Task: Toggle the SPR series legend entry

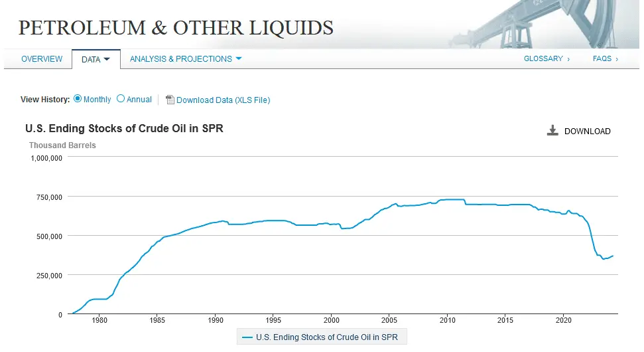Action: click(x=326, y=337)
